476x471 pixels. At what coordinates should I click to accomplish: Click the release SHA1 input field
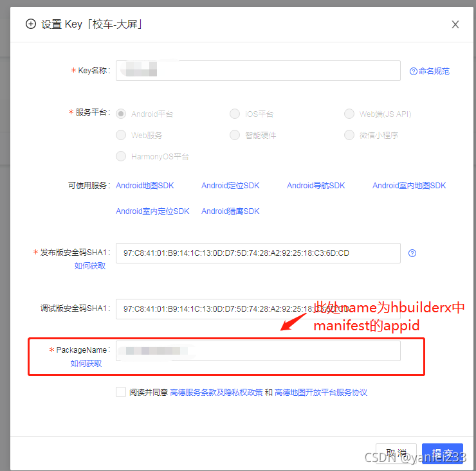coord(258,253)
